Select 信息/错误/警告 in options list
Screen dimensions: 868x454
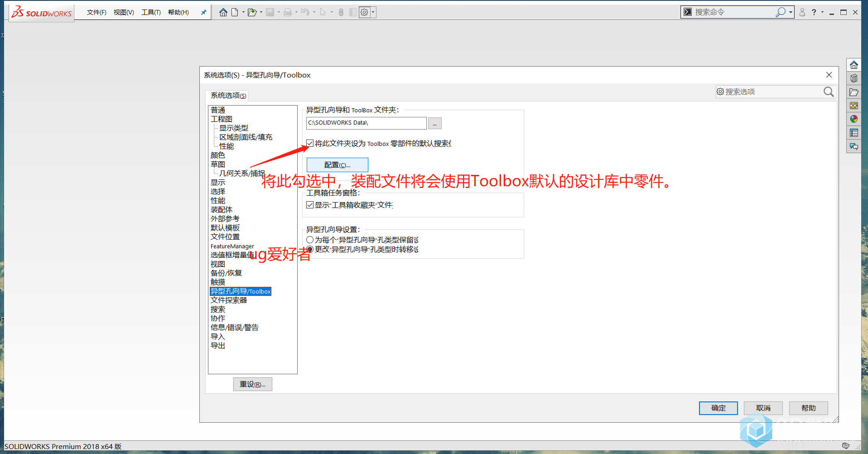coord(235,328)
